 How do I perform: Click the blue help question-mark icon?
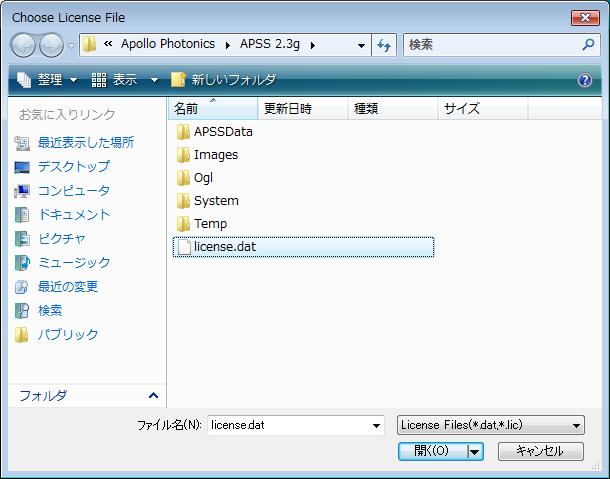click(x=585, y=81)
